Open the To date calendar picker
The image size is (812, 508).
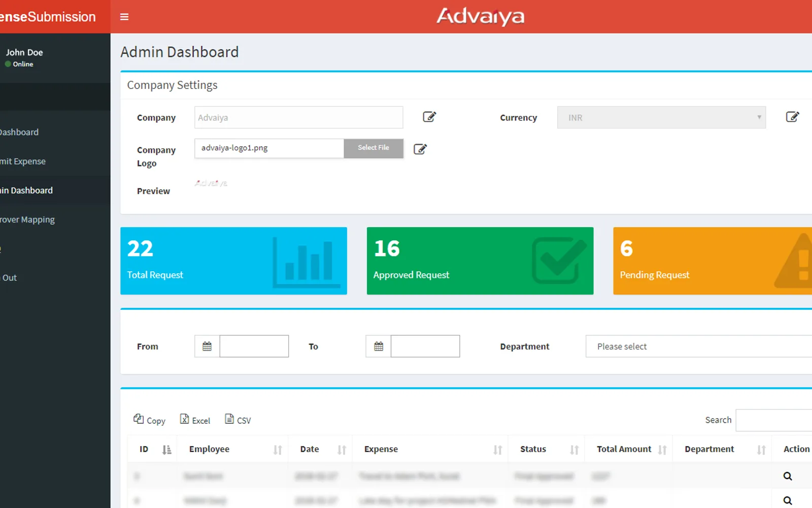tap(379, 346)
